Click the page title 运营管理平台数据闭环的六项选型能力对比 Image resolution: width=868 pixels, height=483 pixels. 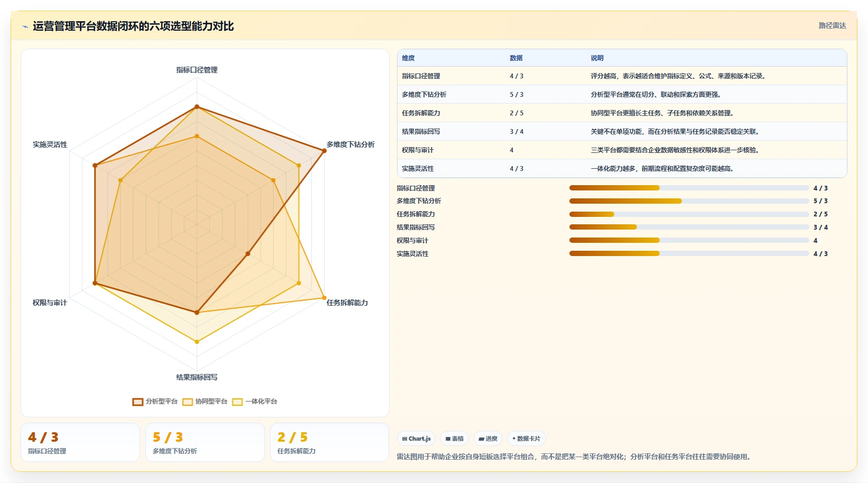coord(133,26)
